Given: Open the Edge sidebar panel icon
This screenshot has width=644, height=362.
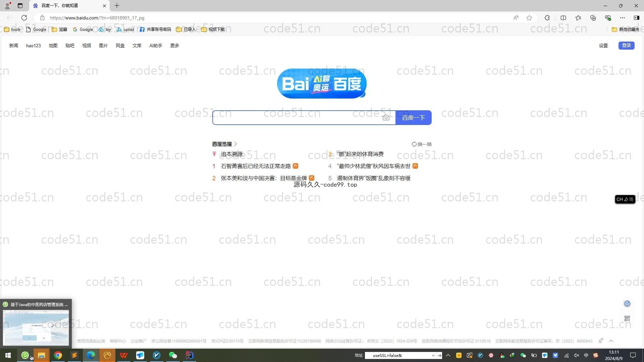Looking at the screenshot, I should click(636, 18).
